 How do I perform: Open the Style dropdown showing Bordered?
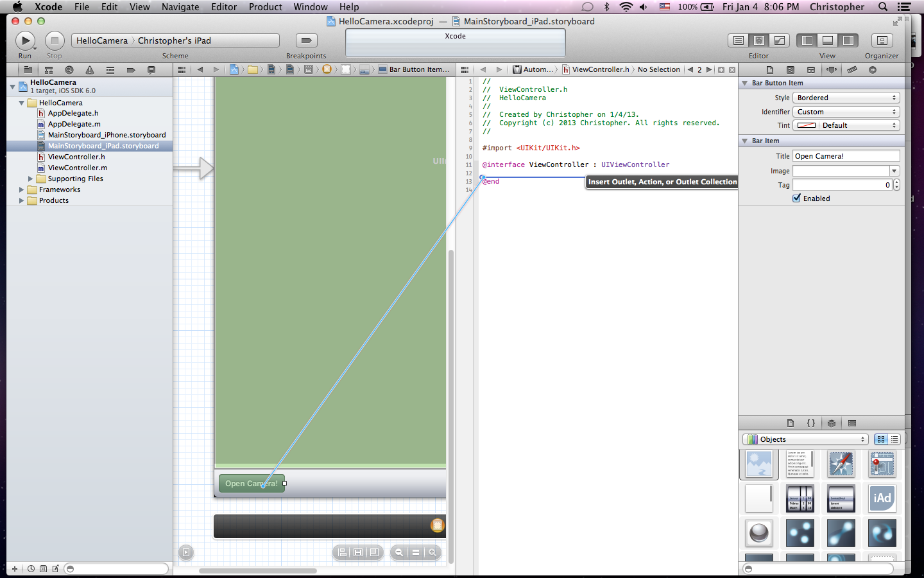(846, 98)
